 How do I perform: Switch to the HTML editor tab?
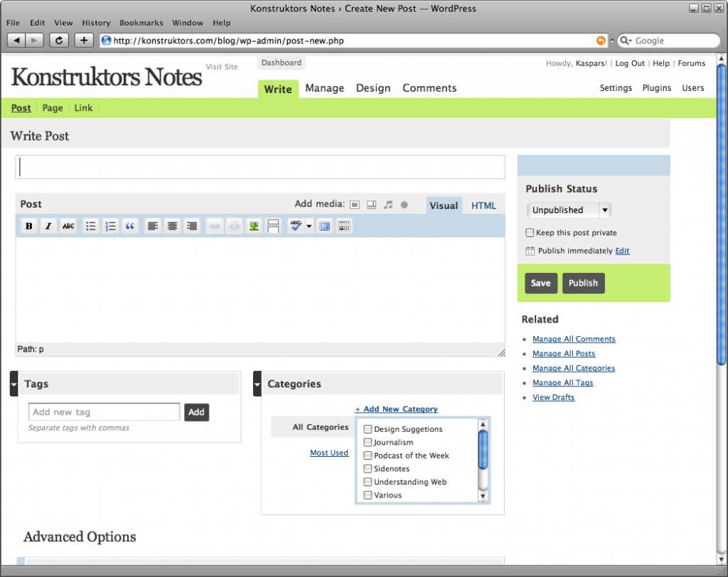(x=483, y=205)
